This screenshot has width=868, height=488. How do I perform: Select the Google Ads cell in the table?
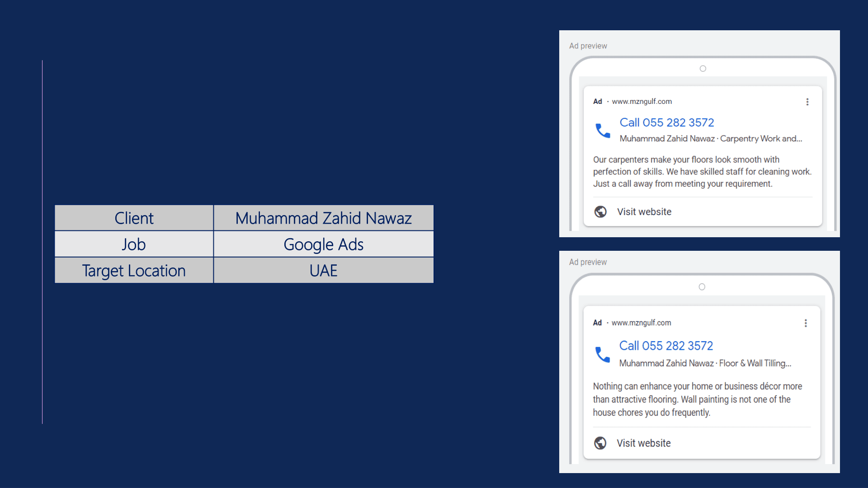[323, 244]
